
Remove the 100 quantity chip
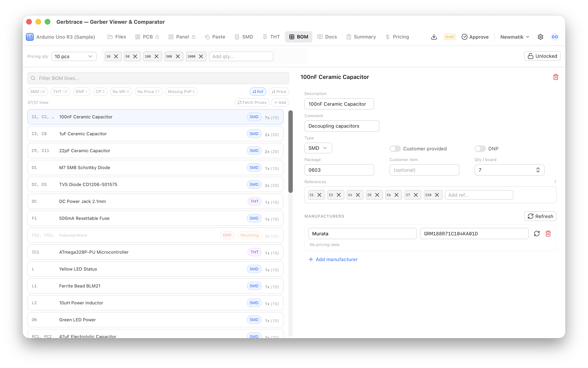coord(156,56)
